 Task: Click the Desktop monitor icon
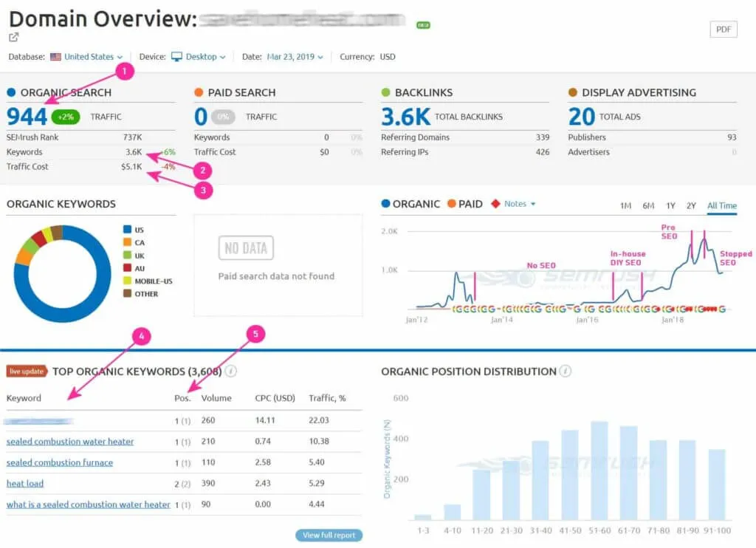[176, 57]
